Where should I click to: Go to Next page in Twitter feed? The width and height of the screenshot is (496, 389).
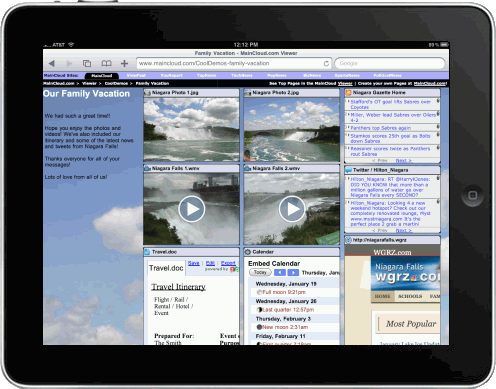[x=403, y=230]
